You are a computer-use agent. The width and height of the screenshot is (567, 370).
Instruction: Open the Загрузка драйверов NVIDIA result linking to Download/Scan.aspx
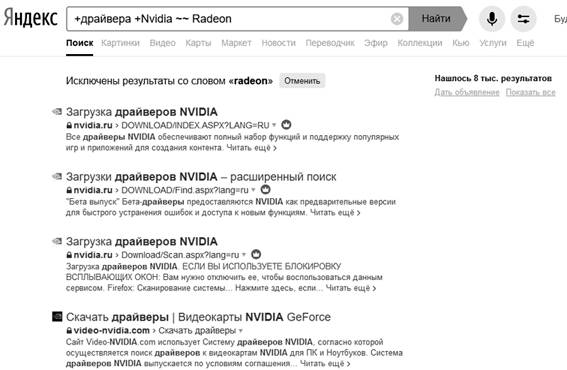coord(142,241)
